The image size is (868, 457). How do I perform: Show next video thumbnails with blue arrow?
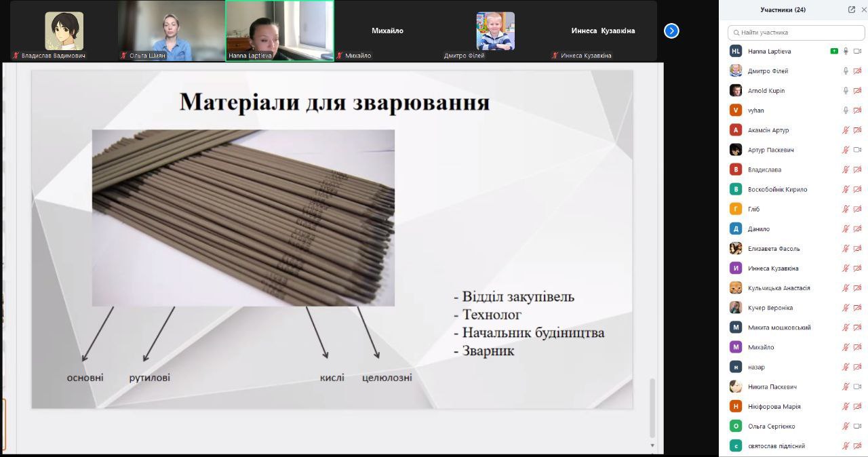click(671, 31)
